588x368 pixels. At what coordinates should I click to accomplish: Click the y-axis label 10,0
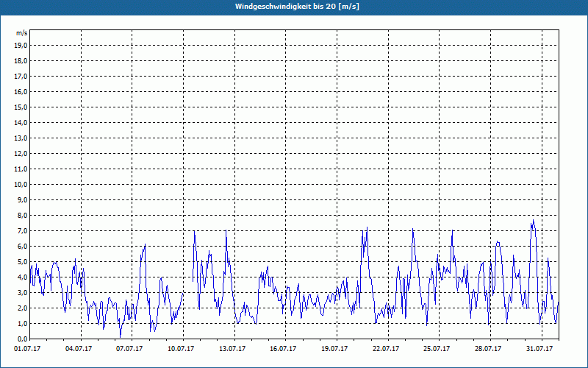21,185
